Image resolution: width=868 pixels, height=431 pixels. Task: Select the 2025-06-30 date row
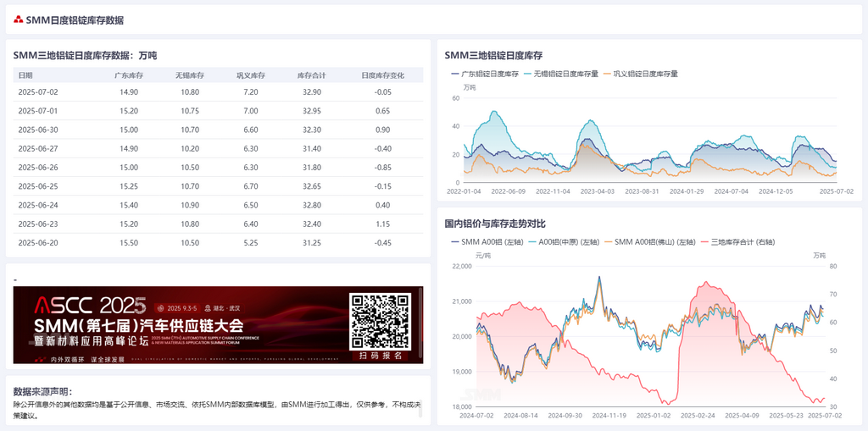click(218, 130)
